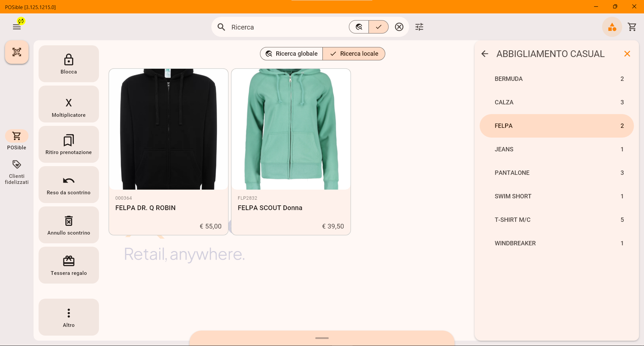
Task: Click FELPA SCOUT Donna product name
Action: tap(270, 208)
